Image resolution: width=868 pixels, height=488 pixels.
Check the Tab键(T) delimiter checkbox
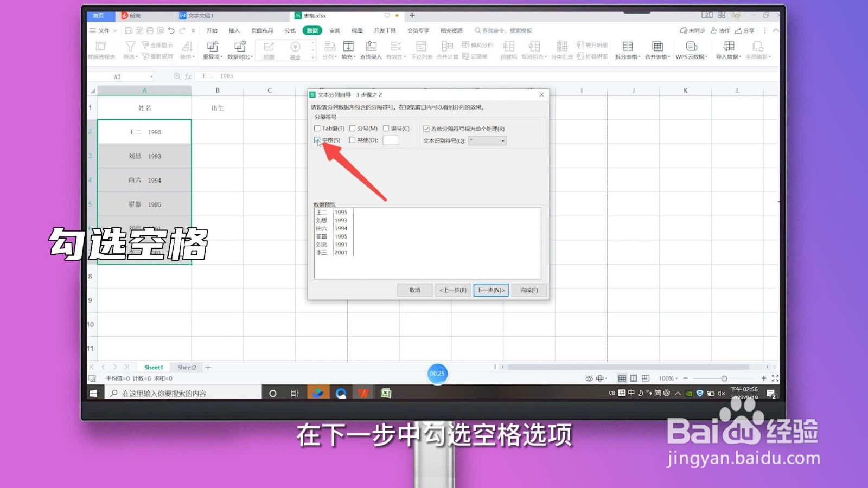point(317,129)
